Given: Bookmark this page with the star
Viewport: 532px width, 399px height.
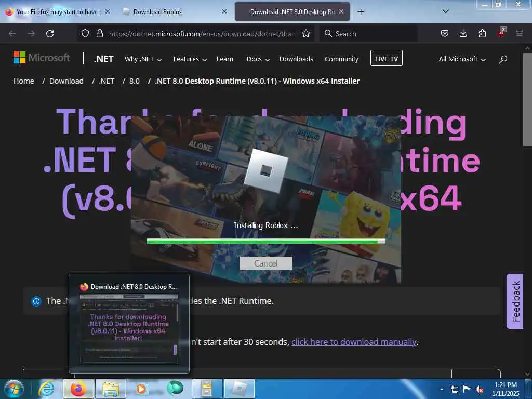Looking at the screenshot, I should (x=306, y=34).
